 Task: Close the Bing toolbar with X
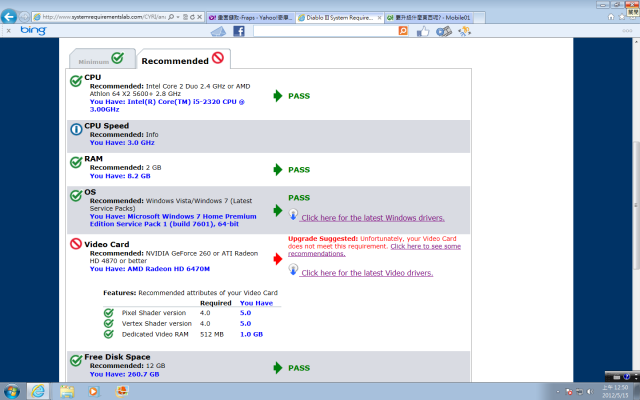point(8,31)
